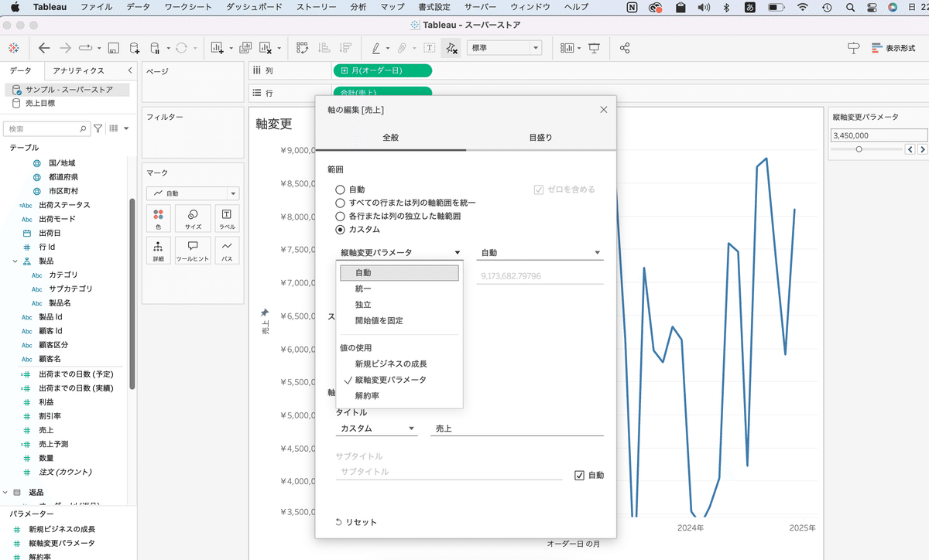929x560 pixels.
Task: Click the undo back arrow in toolbar
Action: coord(44,48)
